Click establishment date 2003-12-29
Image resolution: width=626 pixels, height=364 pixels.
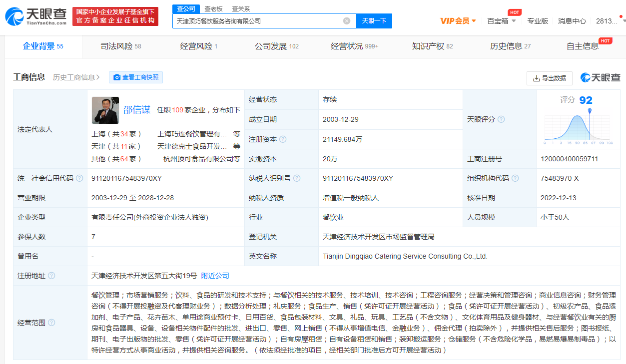pos(341,119)
